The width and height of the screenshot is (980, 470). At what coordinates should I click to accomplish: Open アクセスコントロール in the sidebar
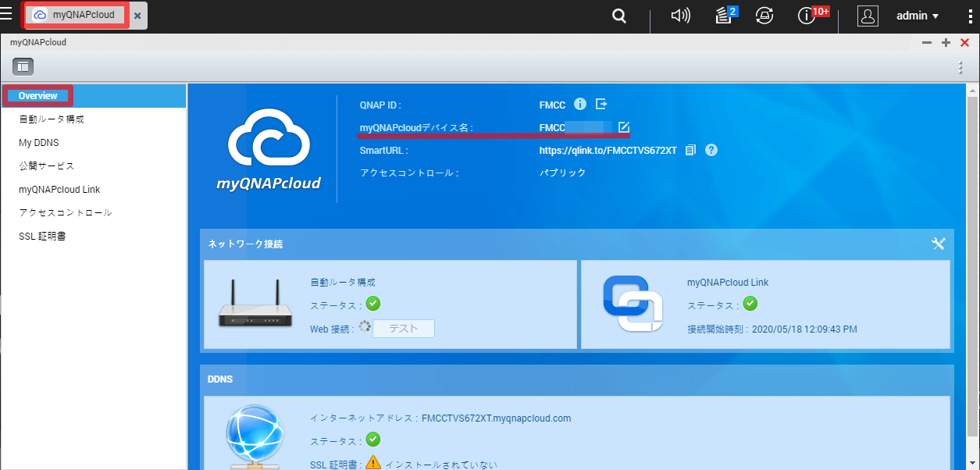(94, 212)
